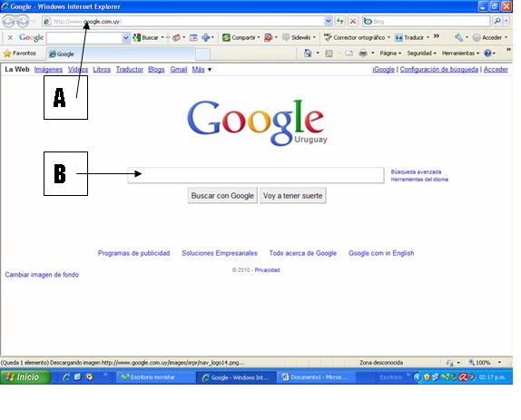Click the Google logo in toolbar

coord(31,37)
